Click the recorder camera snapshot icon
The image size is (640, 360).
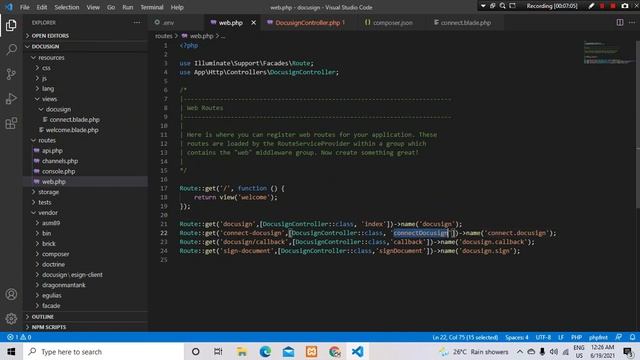[x=624, y=6]
